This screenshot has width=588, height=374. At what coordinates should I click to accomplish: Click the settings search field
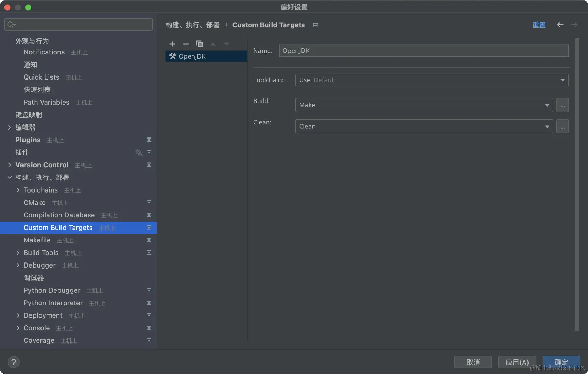coord(78,25)
